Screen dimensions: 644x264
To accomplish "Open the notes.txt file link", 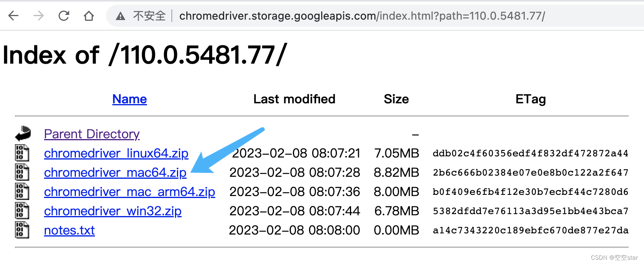I will coord(69,230).
